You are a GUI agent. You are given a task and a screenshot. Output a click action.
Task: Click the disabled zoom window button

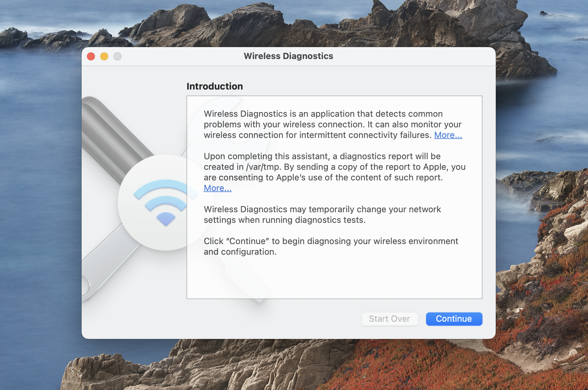point(117,56)
